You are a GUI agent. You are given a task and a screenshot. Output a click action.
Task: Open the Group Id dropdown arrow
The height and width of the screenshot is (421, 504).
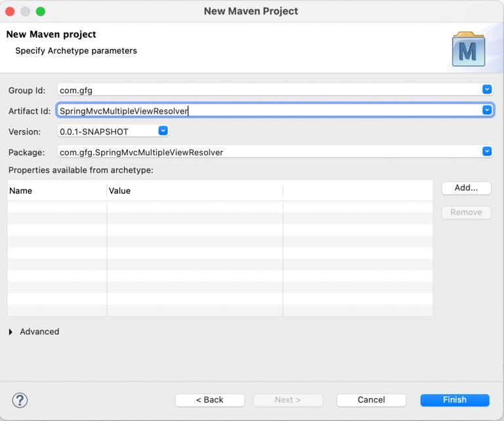coord(487,89)
